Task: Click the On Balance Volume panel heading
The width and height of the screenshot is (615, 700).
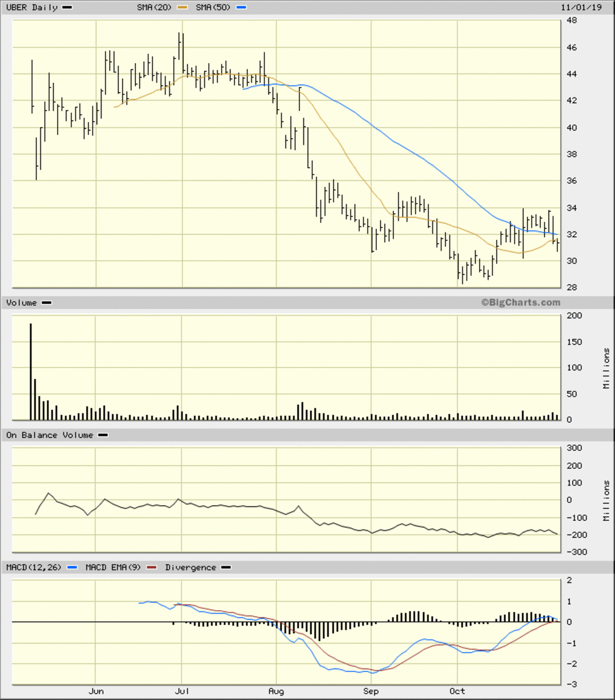Action: coord(50,435)
